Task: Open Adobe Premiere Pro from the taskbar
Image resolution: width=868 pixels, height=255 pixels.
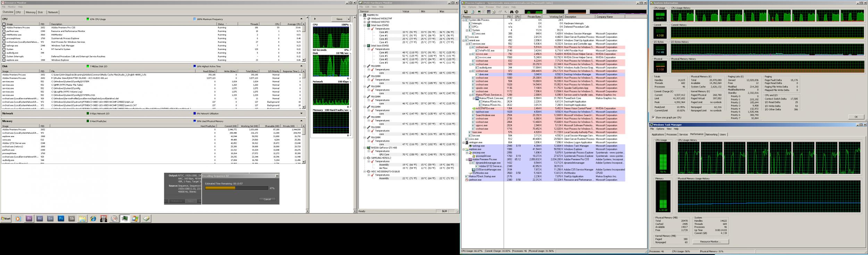Action: (x=29, y=219)
